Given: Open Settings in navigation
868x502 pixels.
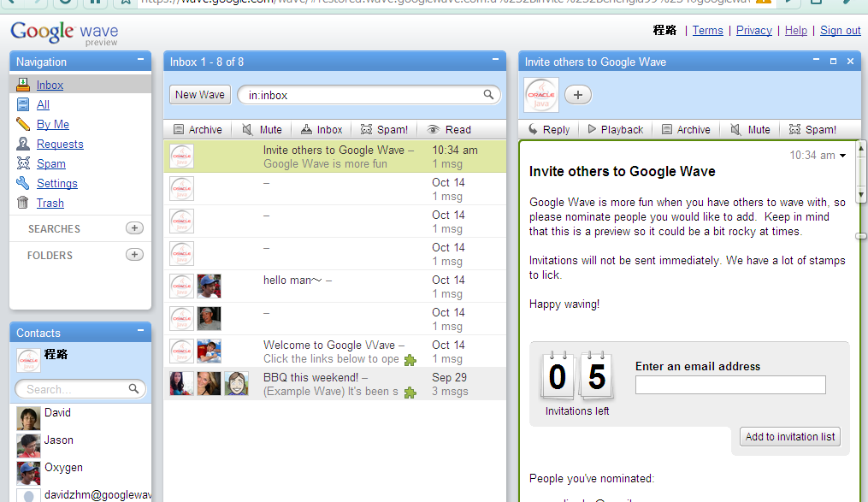Looking at the screenshot, I should click(57, 183).
